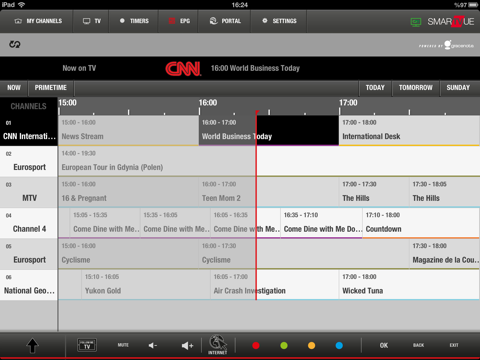Image resolution: width=480 pixels, height=360 pixels.
Task: Click the Gracenote powered-by logo
Action: [x=447, y=45]
